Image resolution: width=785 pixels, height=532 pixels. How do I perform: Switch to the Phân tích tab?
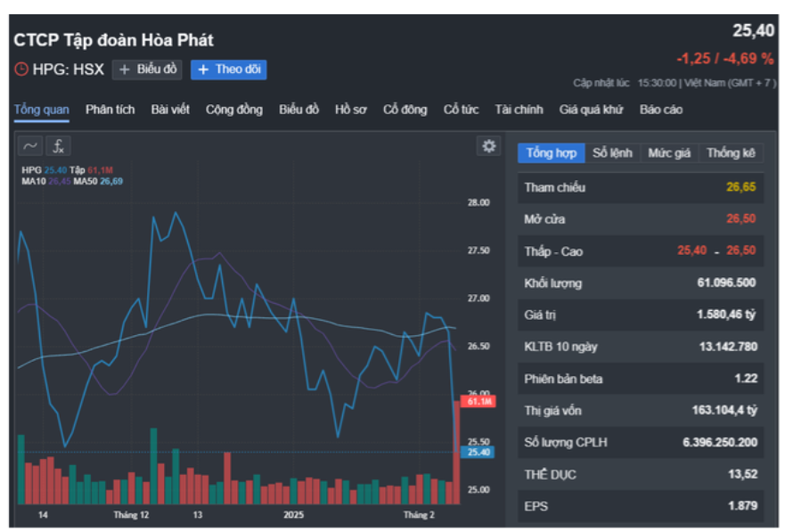pyautogui.click(x=110, y=110)
